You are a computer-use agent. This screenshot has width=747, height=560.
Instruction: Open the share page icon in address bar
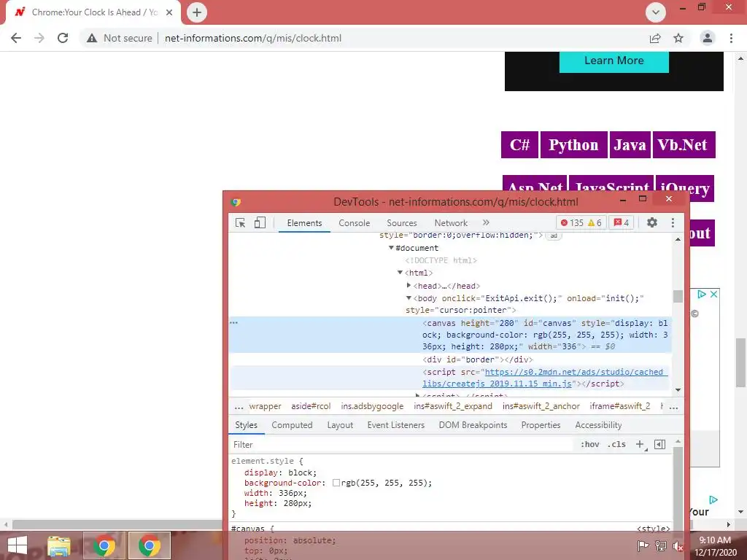pos(655,38)
